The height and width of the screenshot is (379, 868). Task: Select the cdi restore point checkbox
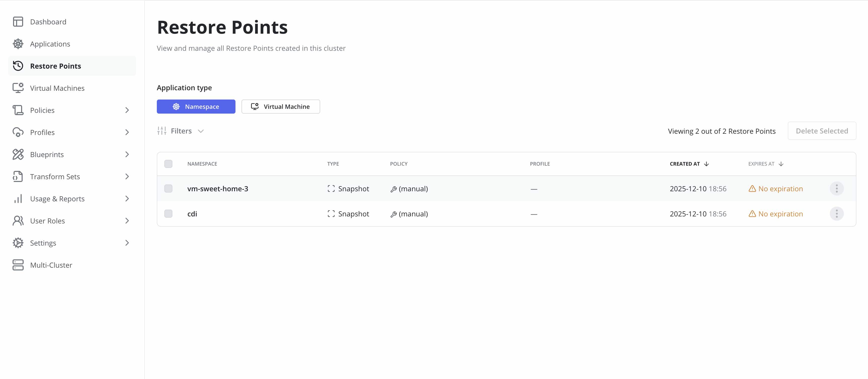pos(168,214)
